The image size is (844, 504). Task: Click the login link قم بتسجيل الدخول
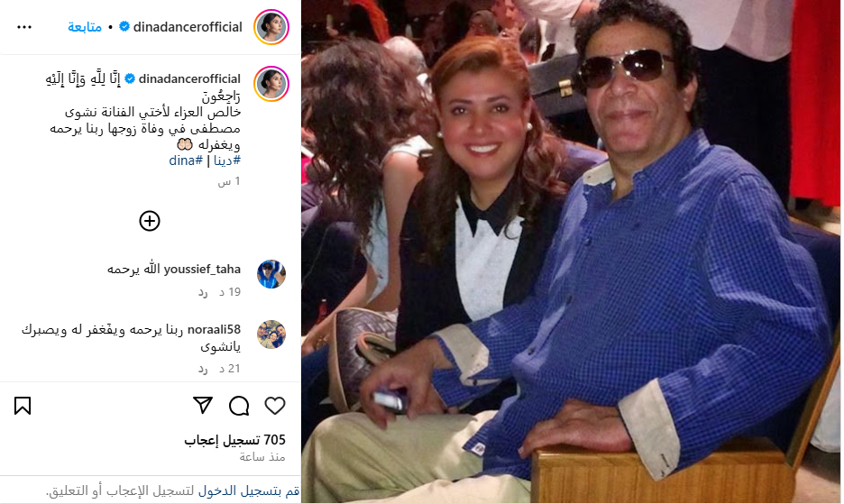click(x=249, y=491)
